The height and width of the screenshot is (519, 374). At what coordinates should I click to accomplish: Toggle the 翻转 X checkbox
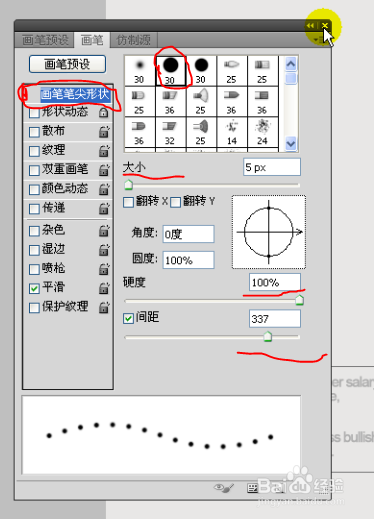click(128, 202)
